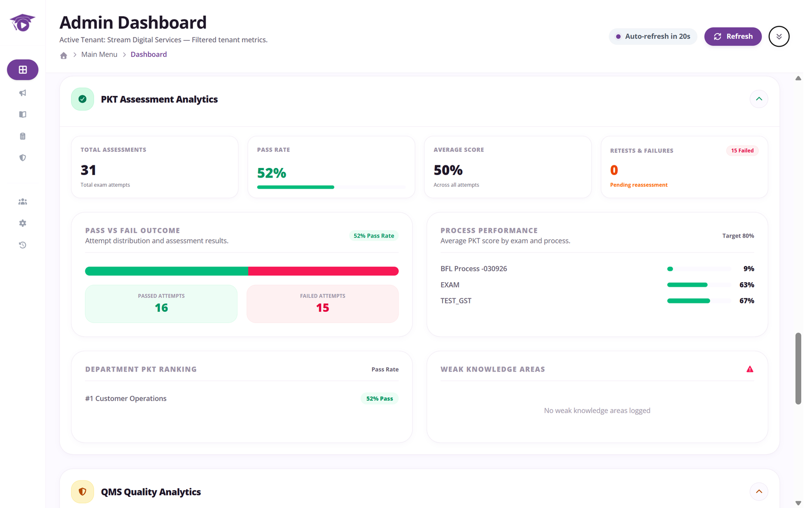Open the dashboard grid icon in sidebar
Viewport: 812px width, 508px height.
click(22, 70)
